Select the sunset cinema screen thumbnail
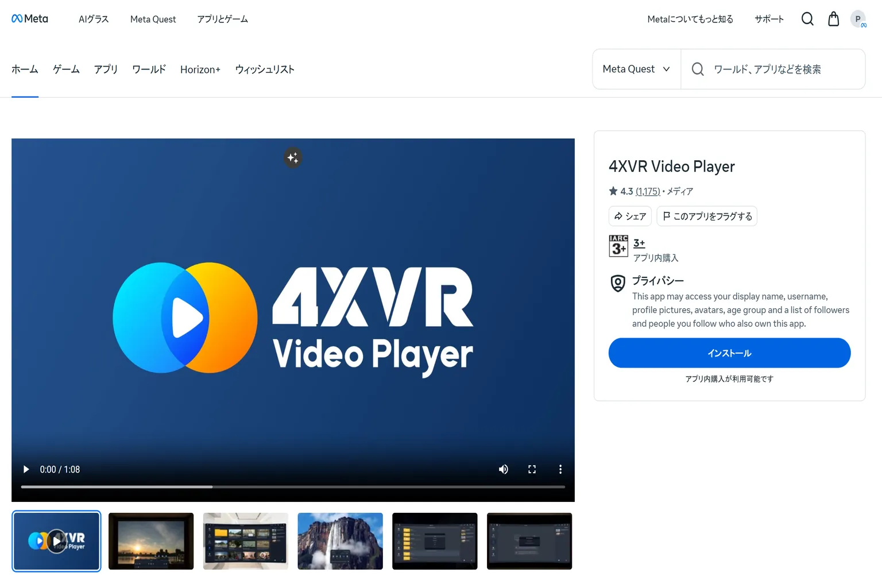Viewport: 882px width, 588px height. (x=151, y=541)
